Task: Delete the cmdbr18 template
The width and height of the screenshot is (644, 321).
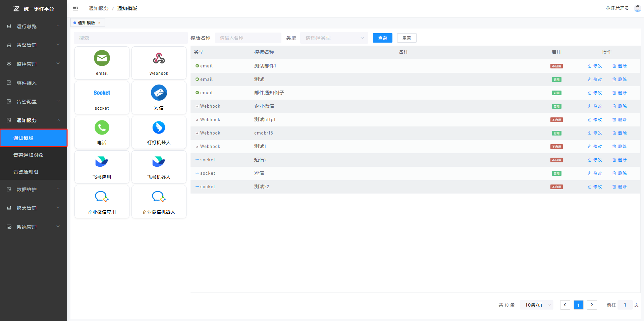Action: click(x=620, y=133)
